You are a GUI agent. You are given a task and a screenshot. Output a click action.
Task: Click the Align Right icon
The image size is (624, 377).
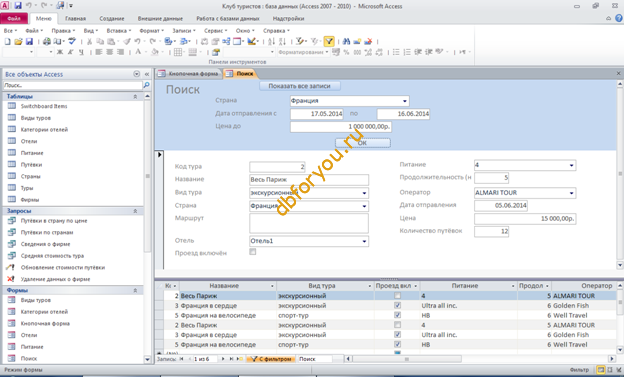tap(120, 52)
